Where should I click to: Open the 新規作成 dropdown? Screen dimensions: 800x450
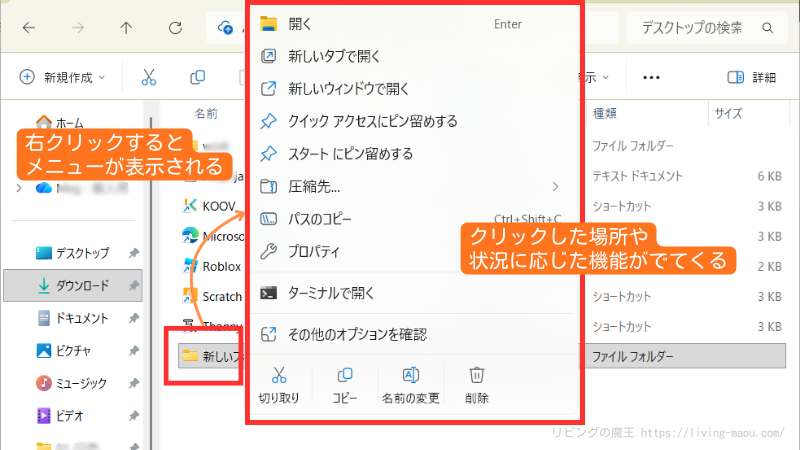coord(60,77)
